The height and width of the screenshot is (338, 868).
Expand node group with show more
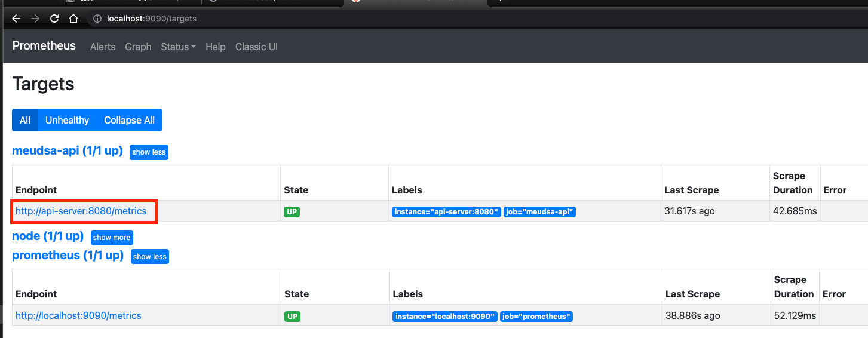(112, 238)
